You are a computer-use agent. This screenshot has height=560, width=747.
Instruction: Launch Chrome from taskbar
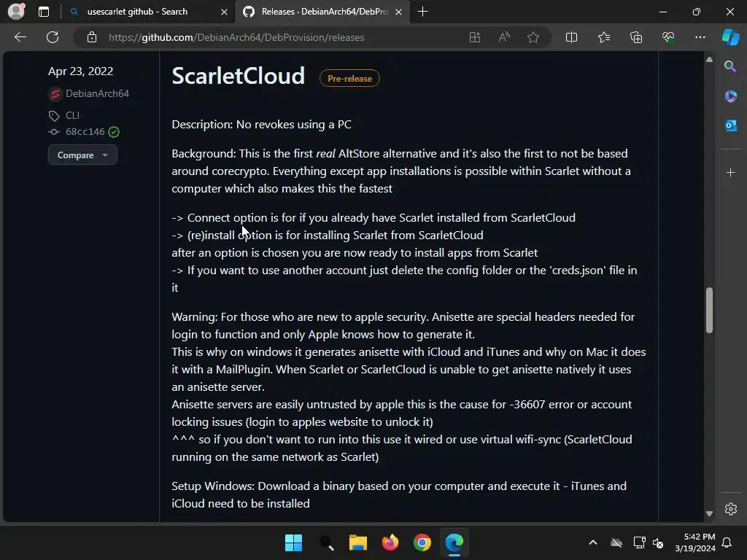point(422,542)
